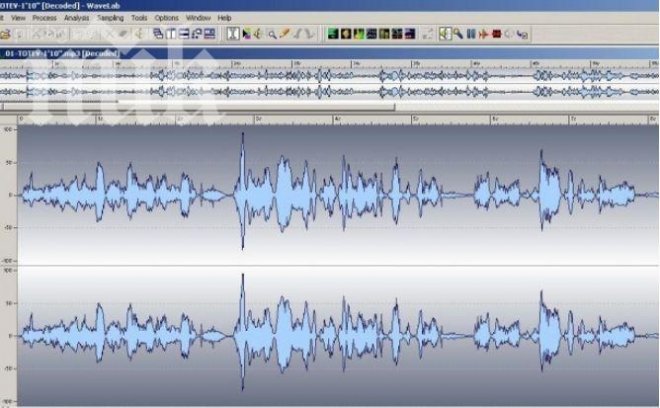Open the Sampling menu

click(110, 18)
